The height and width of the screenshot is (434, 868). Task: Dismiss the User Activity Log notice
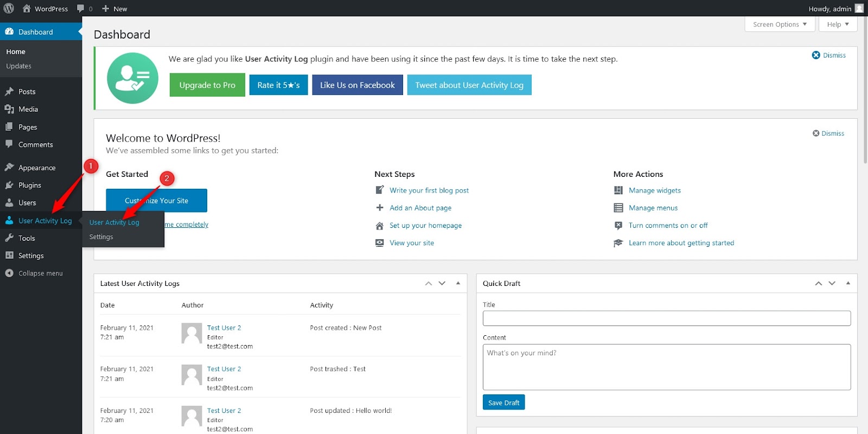[x=828, y=55]
